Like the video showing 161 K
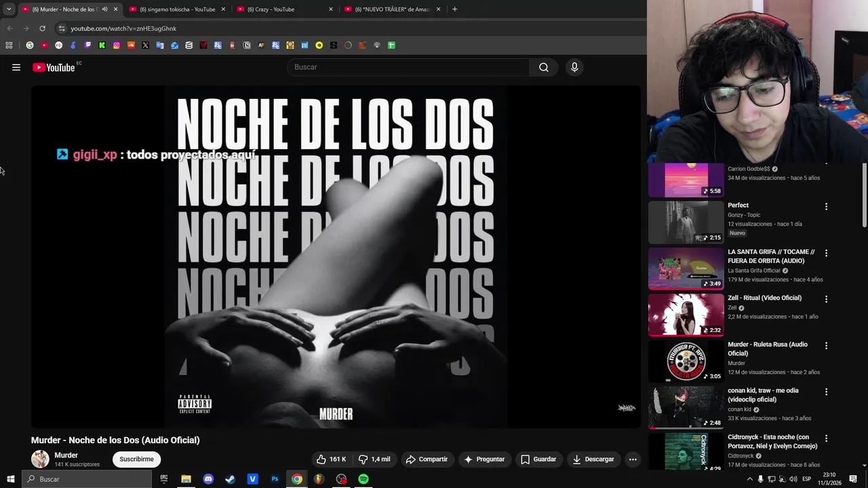This screenshot has height=488, width=868. pyautogui.click(x=331, y=459)
